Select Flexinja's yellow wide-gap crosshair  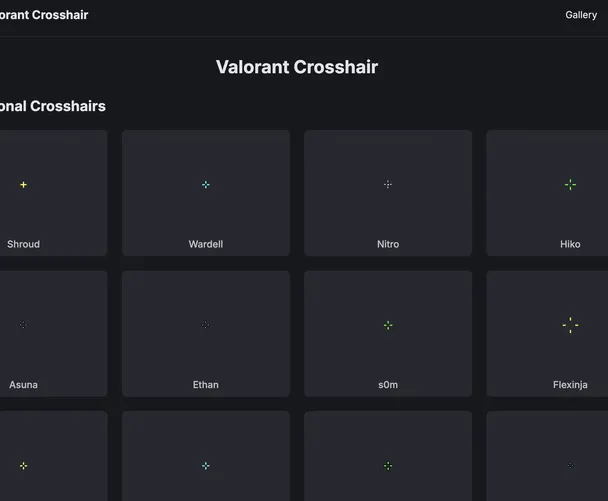click(570, 325)
